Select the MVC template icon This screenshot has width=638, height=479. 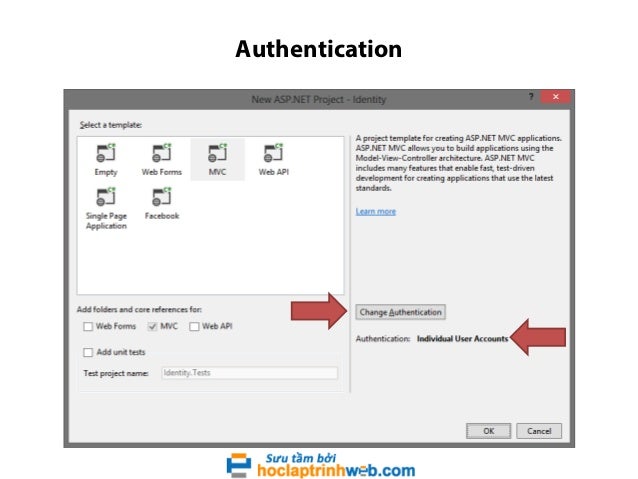click(x=217, y=153)
